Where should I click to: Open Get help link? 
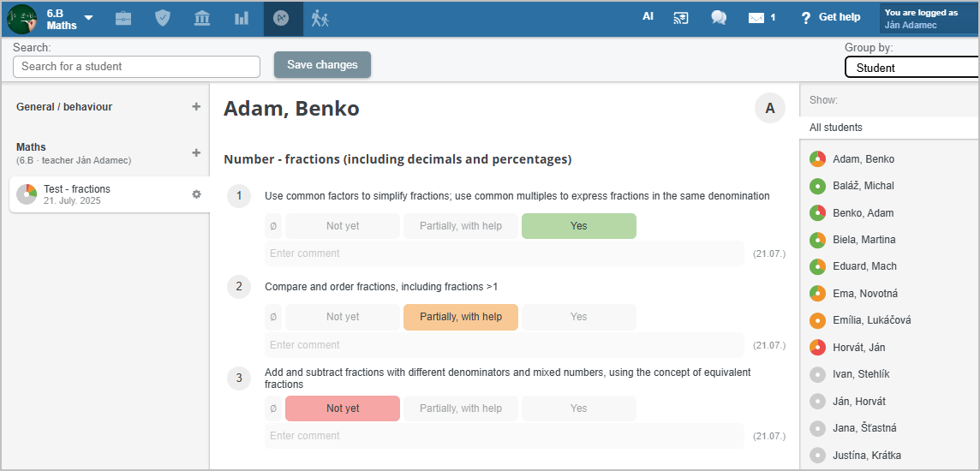[831, 17]
